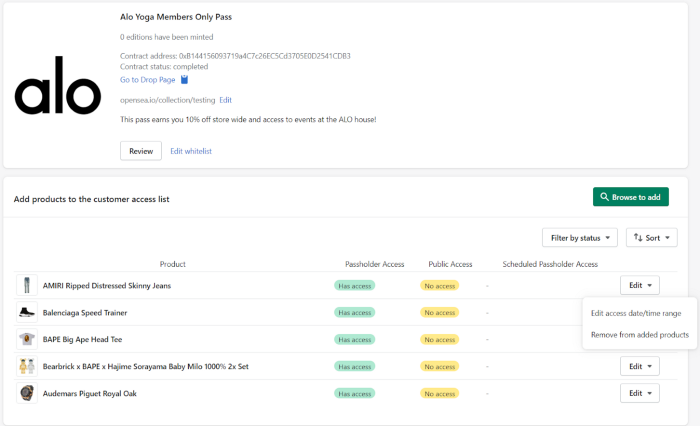
Task: Click the pass description text
Action: coord(248,120)
